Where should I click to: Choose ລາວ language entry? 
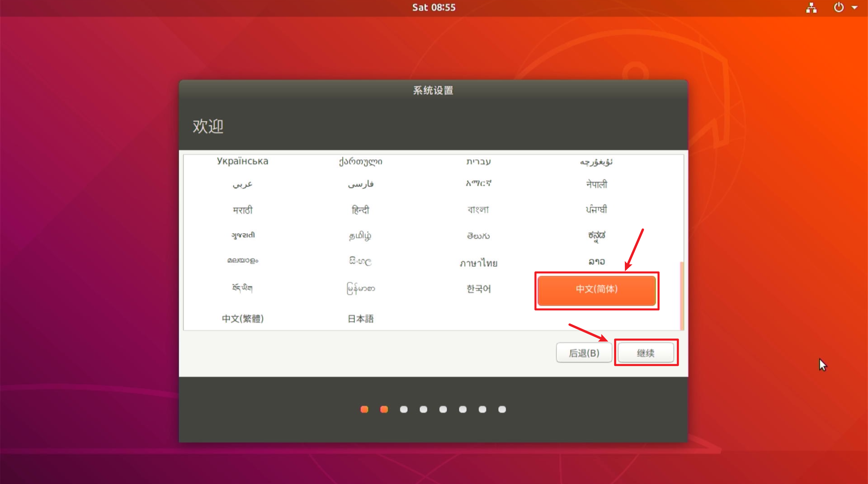point(596,262)
